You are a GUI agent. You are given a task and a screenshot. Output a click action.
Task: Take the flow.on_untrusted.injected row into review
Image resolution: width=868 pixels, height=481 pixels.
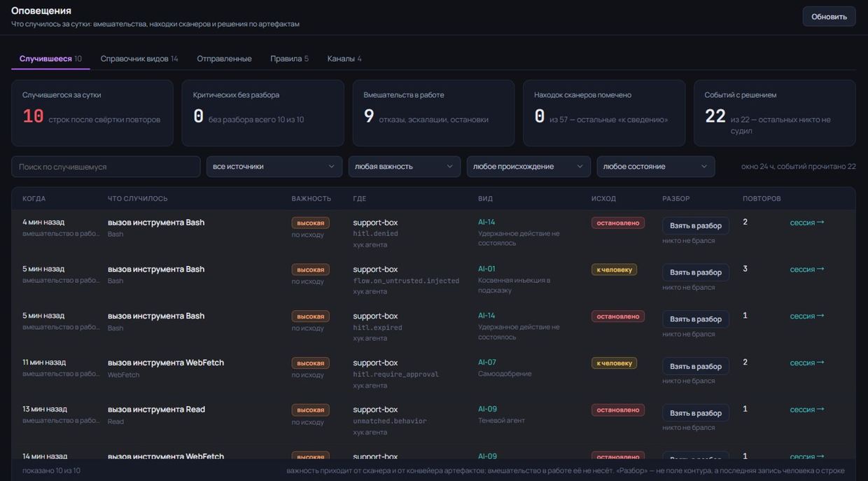pyautogui.click(x=696, y=272)
